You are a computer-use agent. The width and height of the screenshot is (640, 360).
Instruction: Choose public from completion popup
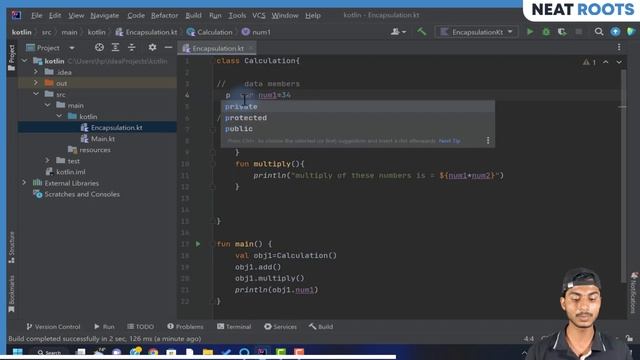coord(358,129)
